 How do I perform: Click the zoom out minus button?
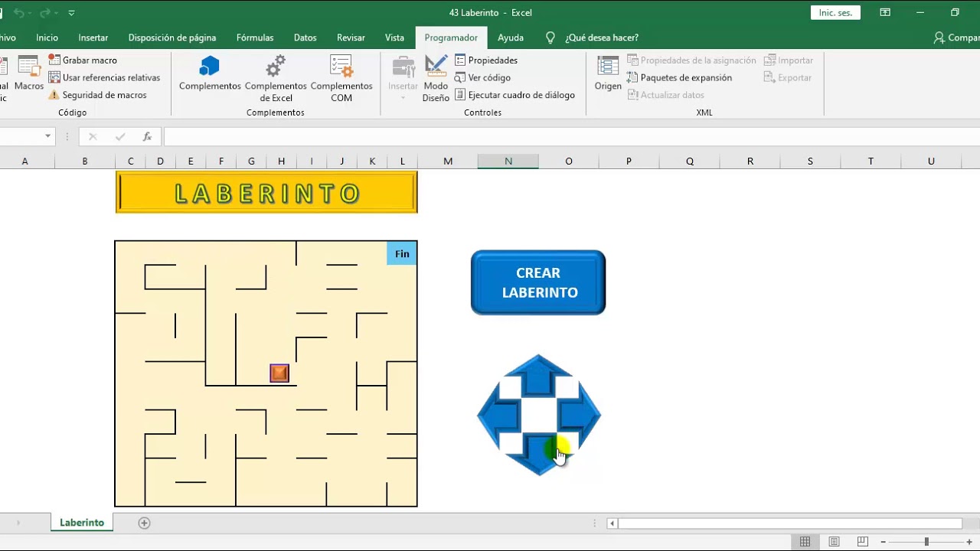pos(883,542)
